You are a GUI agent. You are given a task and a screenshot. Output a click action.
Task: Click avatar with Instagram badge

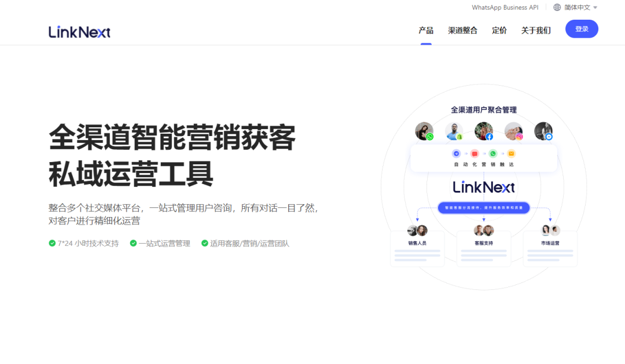(513, 131)
